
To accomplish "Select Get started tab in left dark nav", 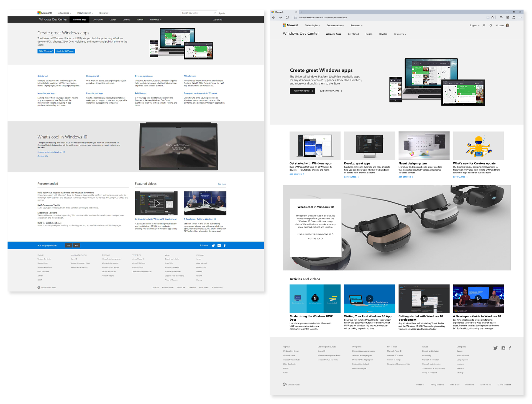I will (98, 20).
